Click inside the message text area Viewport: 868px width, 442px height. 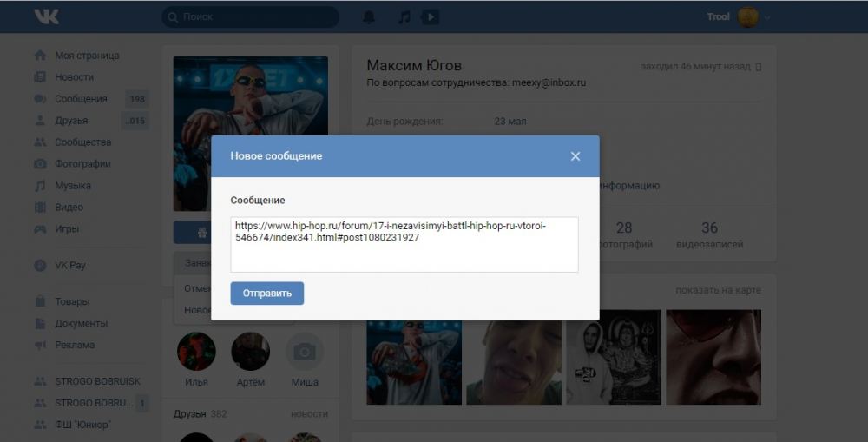(x=404, y=244)
